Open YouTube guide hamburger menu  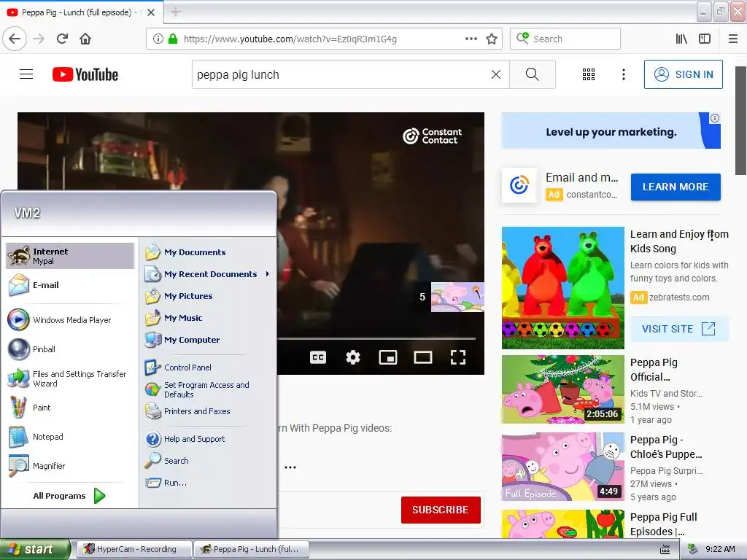26,74
